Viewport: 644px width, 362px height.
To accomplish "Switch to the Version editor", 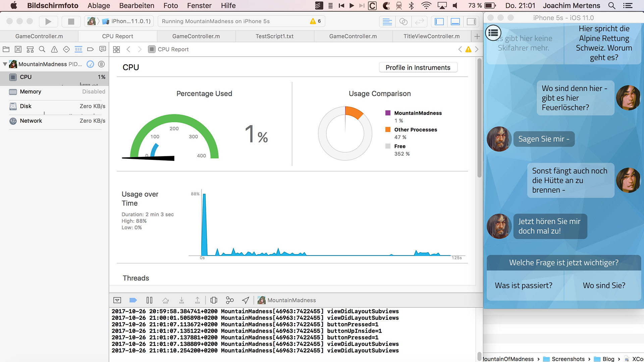I will click(x=419, y=22).
